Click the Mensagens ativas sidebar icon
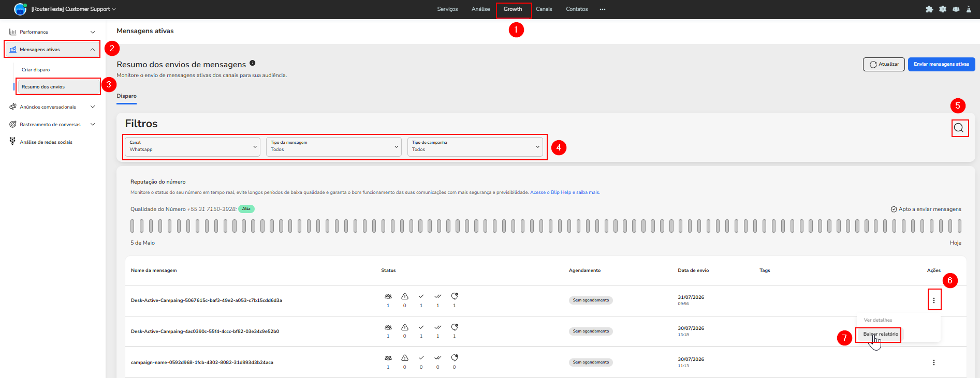The width and height of the screenshot is (980, 378). point(13,50)
